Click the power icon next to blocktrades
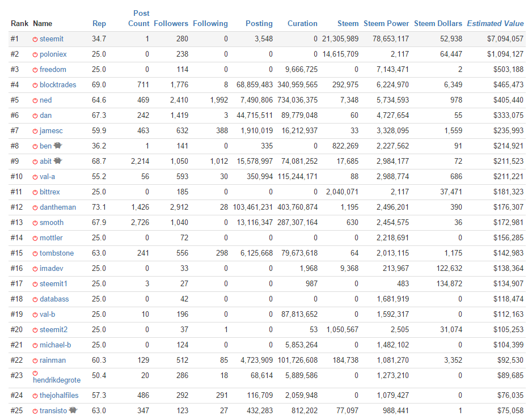532x420 pixels. 35,85
